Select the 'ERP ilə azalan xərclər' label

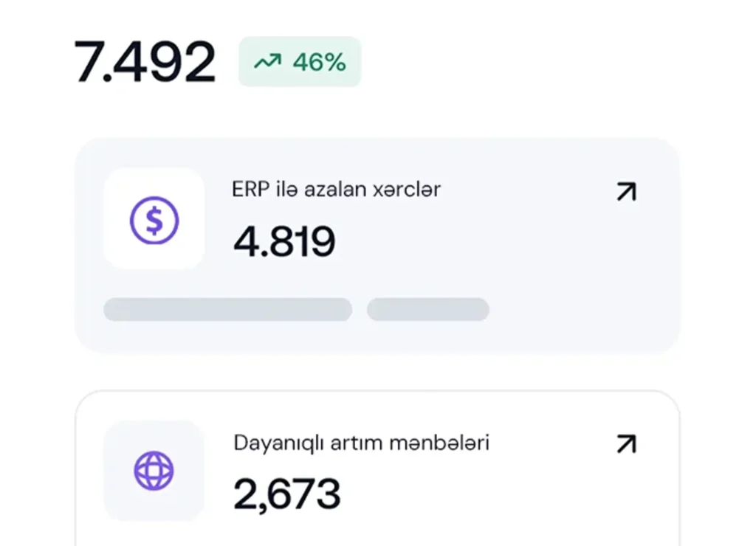tap(336, 190)
